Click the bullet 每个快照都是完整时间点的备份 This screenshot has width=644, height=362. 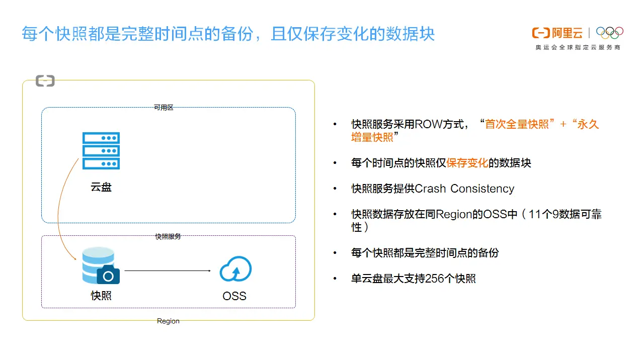point(425,253)
